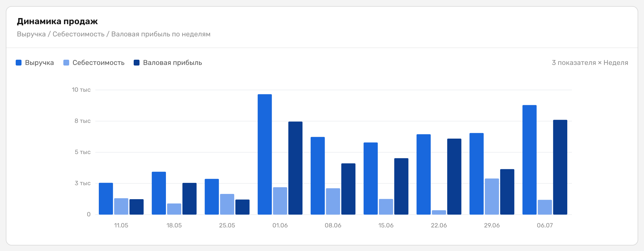Select the Валовая прибыль bar for 22.06
This screenshot has width=644, height=251.
click(x=454, y=176)
